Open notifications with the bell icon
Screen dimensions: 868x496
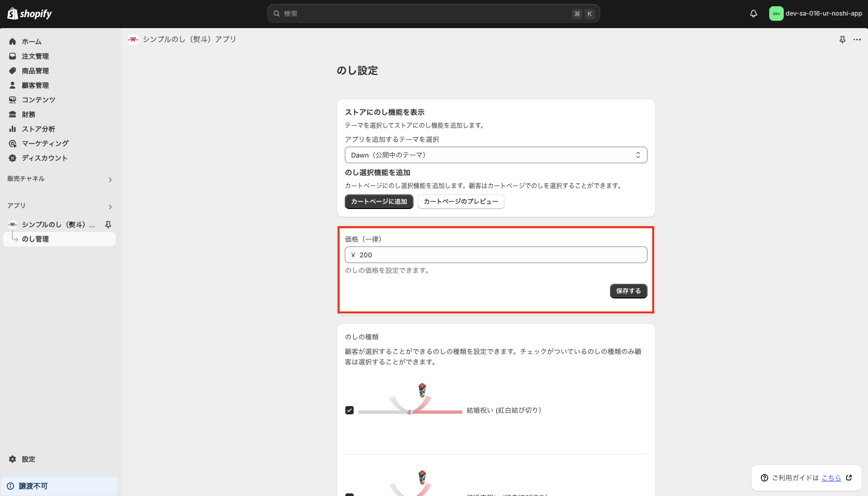pos(753,13)
